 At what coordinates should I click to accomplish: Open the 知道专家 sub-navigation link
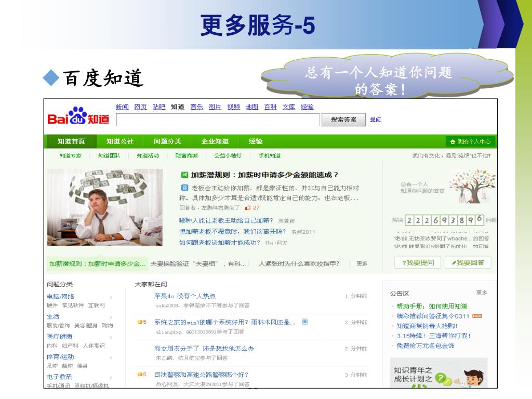pos(71,156)
